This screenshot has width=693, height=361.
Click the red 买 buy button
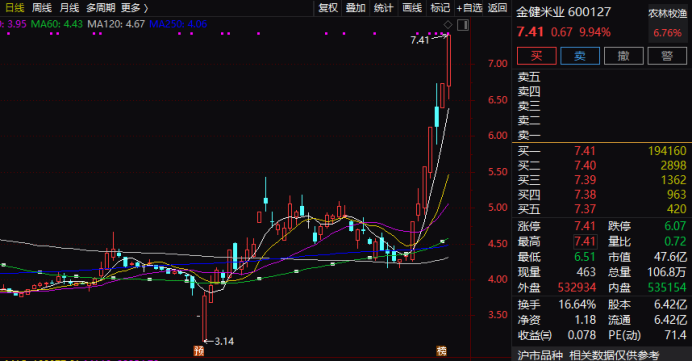tap(537, 56)
